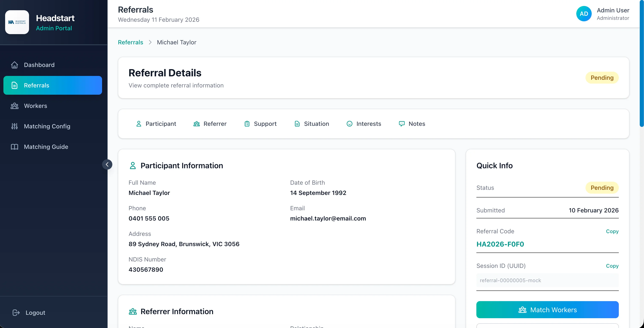
Task: Click the people icon on Match Workers button
Action: [523, 310]
